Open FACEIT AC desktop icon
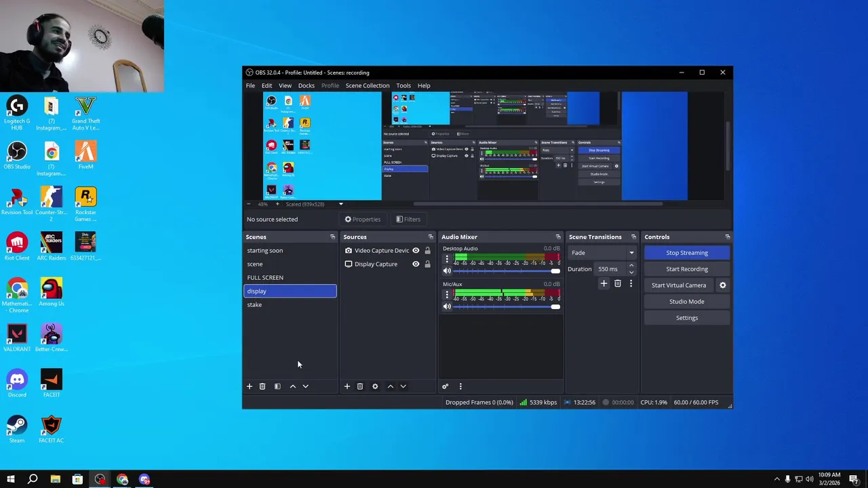 (52, 429)
